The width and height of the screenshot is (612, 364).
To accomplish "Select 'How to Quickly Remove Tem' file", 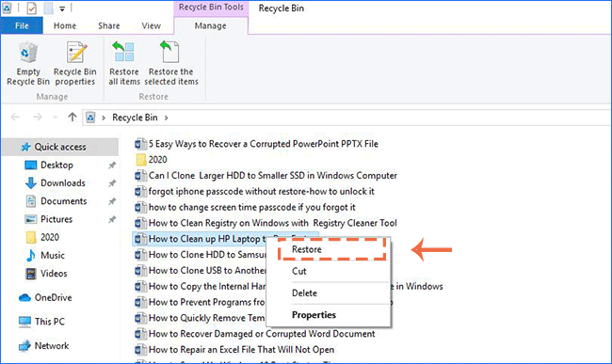I will point(201,318).
